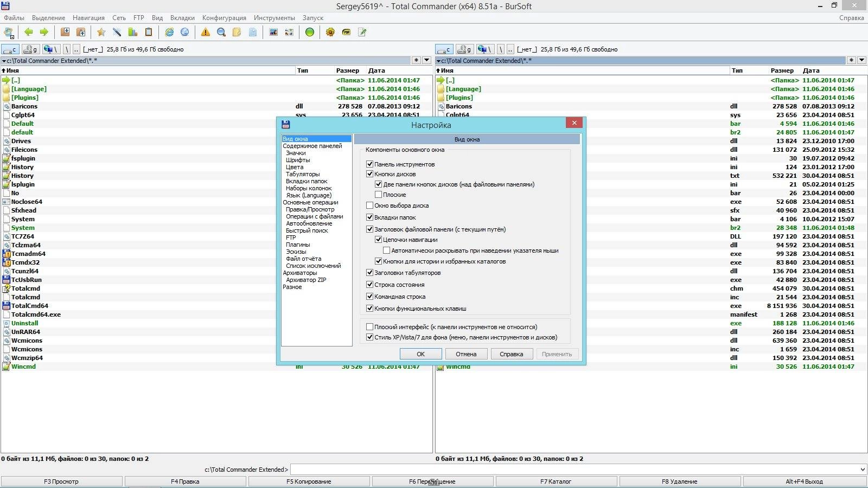Select Шрифты in settings list
This screenshot has height=488, width=868.
[x=298, y=160]
